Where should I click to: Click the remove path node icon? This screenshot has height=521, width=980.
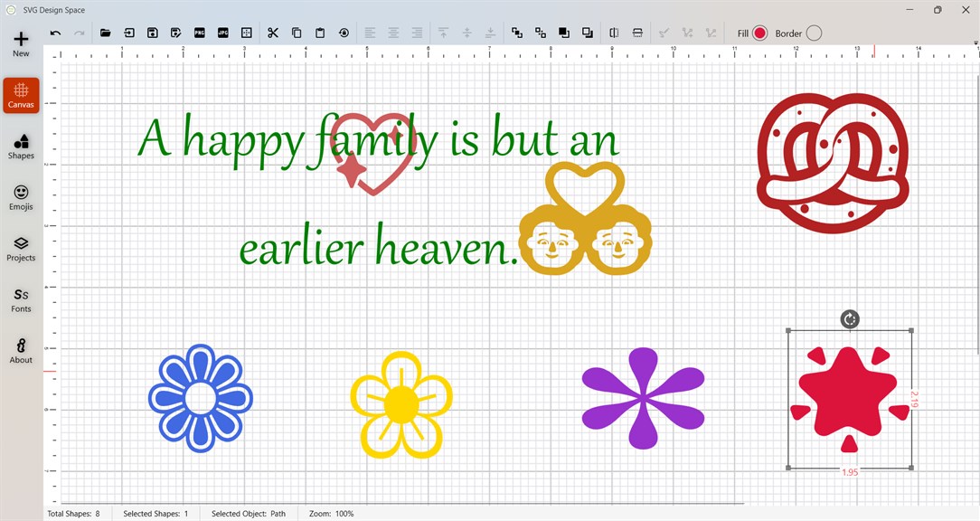tap(711, 33)
